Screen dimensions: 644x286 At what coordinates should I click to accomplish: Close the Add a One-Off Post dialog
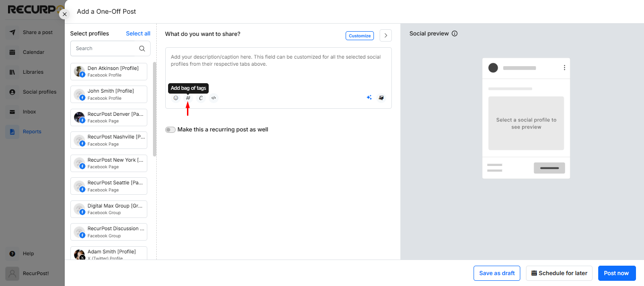click(65, 14)
